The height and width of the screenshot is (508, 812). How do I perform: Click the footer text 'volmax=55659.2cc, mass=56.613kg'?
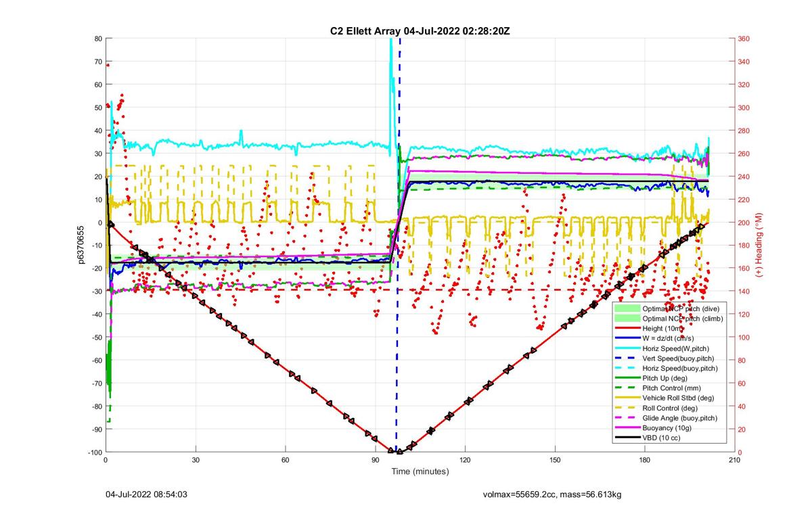point(551,495)
